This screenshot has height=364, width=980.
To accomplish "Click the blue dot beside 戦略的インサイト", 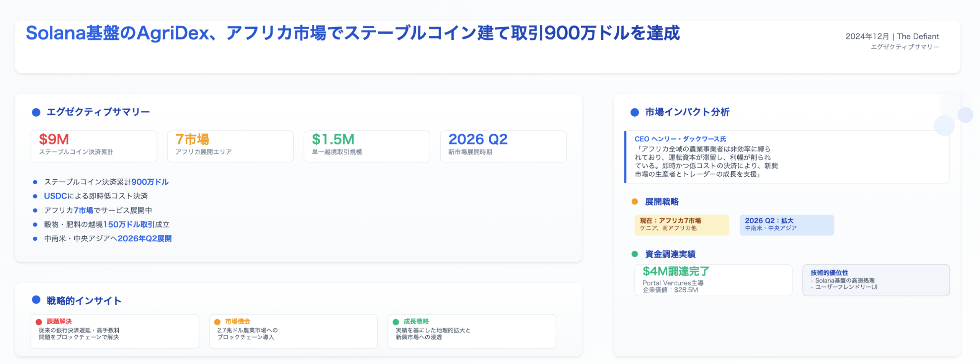I will click(x=36, y=300).
